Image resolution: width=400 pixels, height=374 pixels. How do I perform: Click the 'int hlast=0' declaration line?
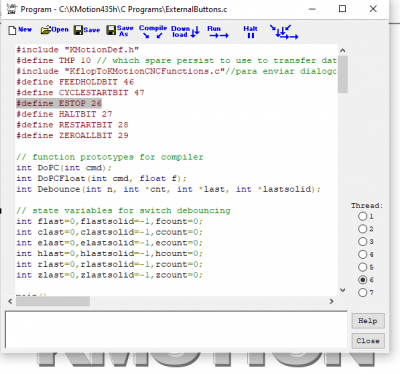(109, 254)
